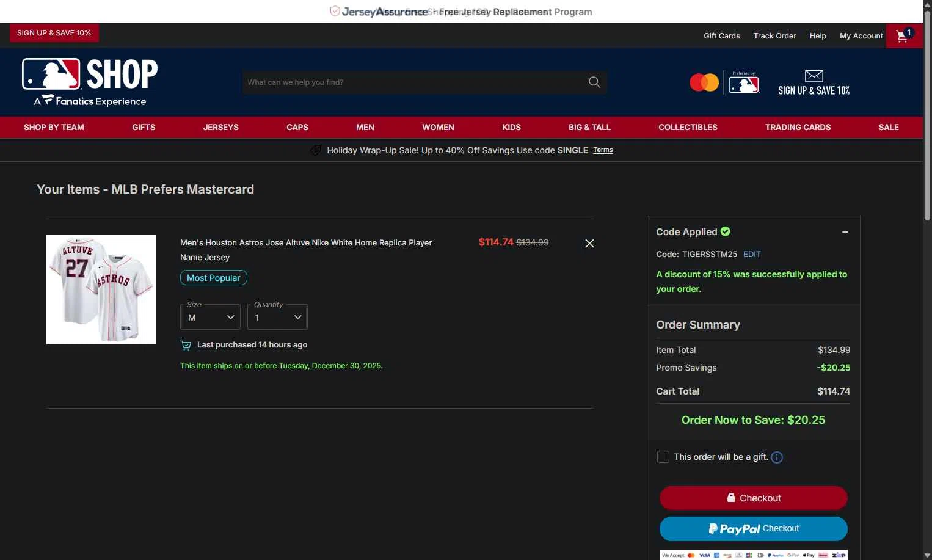Image resolution: width=932 pixels, height=560 pixels.
Task: Open the Quantity dropdown
Action: (277, 317)
